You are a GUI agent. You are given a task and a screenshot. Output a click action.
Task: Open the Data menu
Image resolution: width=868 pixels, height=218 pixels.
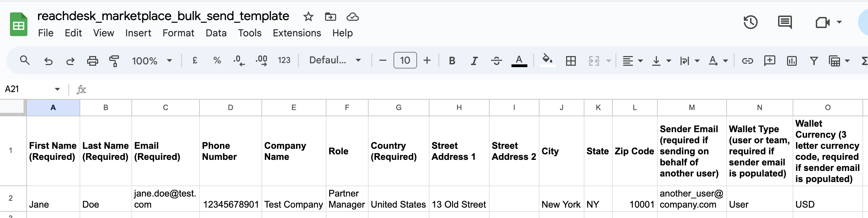tap(216, 33)
